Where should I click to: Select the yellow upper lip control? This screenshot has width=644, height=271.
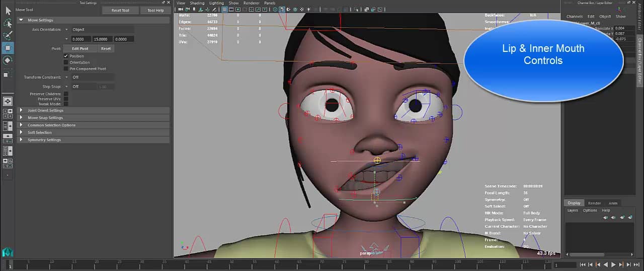coord(377,160)
